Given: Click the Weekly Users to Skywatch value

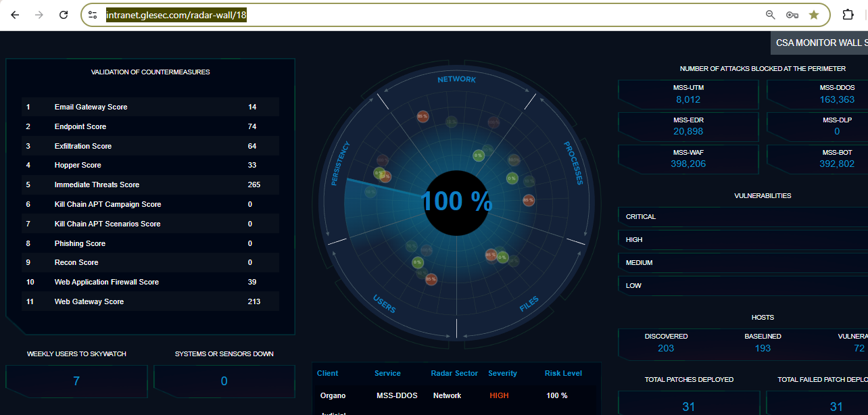Looking at the screenshot, I should [x=76, y=381].
